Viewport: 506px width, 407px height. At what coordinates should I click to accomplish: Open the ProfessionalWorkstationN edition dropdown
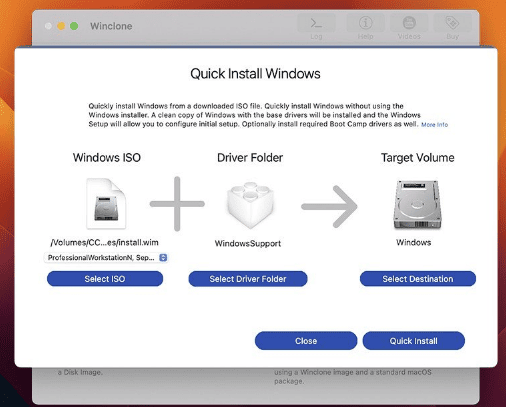(x=106, y=258)
